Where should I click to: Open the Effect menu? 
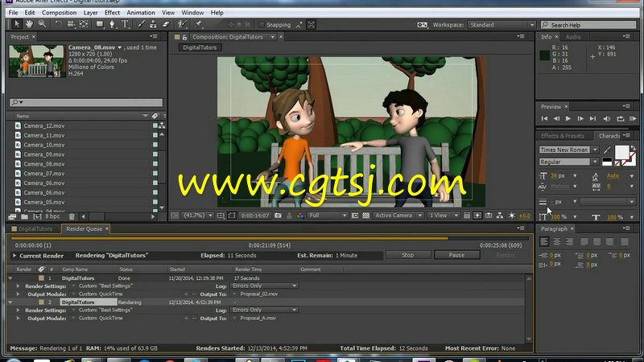112,13
